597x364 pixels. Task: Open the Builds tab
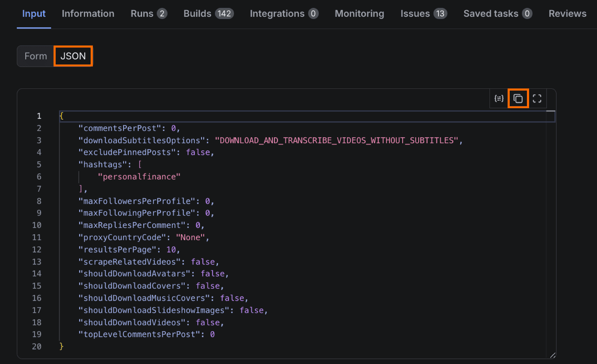[209, 14]
